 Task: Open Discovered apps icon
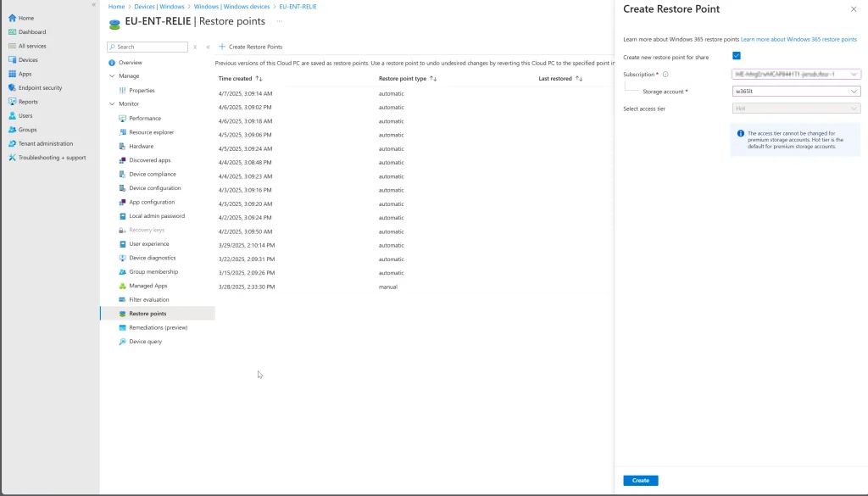(x=122, y=160)
